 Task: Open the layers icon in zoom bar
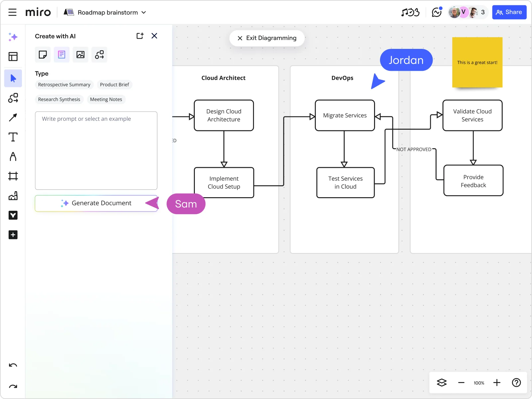(x=442, y=383)
